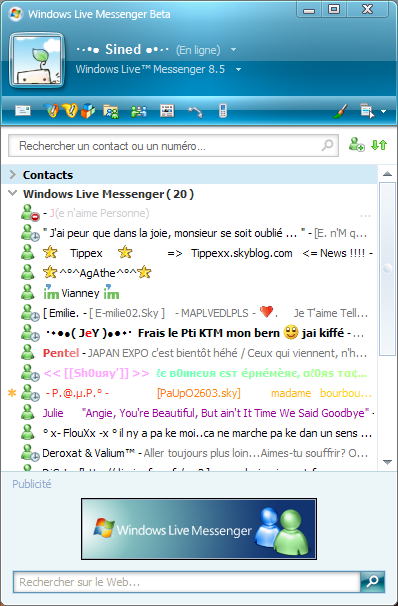Open the personal message dropdown arrow
This screenshot has height=606, width=398.
pos(238,70)
